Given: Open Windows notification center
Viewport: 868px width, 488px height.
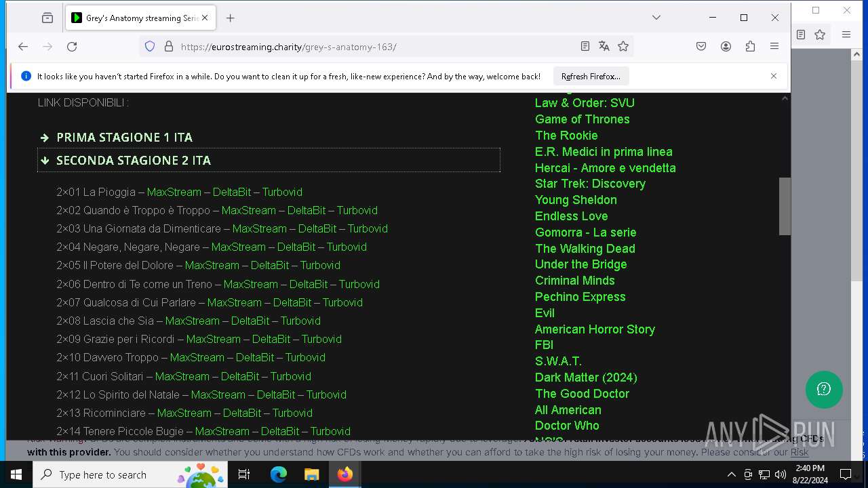Looking at the screenshot, I should coord(846,474).
